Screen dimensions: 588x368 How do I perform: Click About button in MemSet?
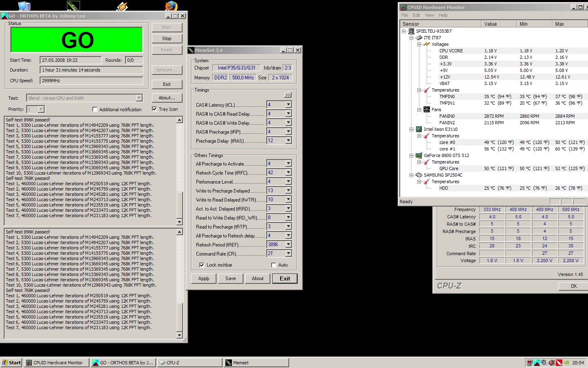(x=257, y=278)
